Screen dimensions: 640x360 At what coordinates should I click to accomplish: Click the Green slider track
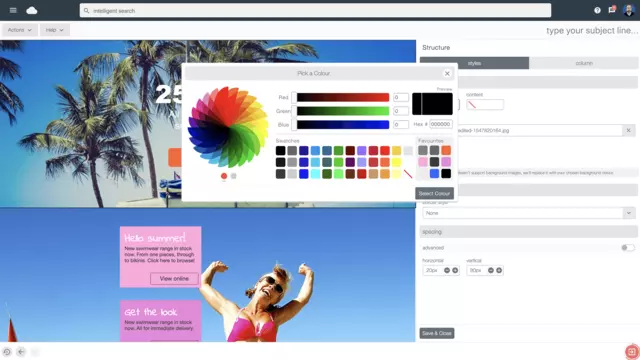tap(342, 111)
